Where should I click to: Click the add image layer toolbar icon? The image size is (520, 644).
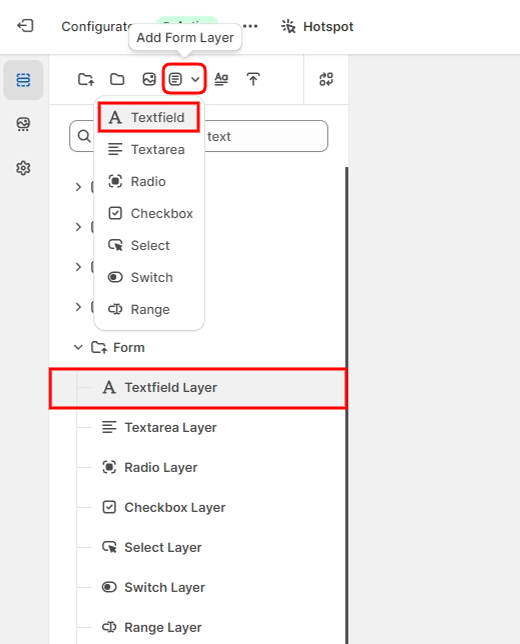pyautogui.click(x=149, y=79)
